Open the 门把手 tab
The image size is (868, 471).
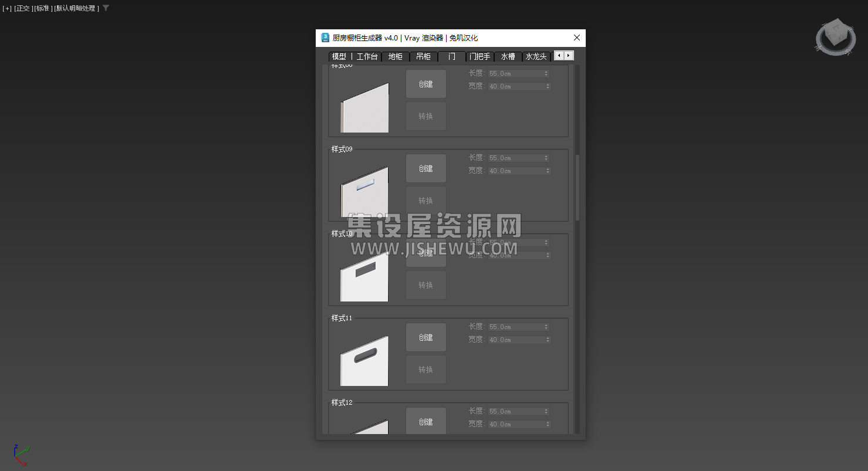[480, 56]
